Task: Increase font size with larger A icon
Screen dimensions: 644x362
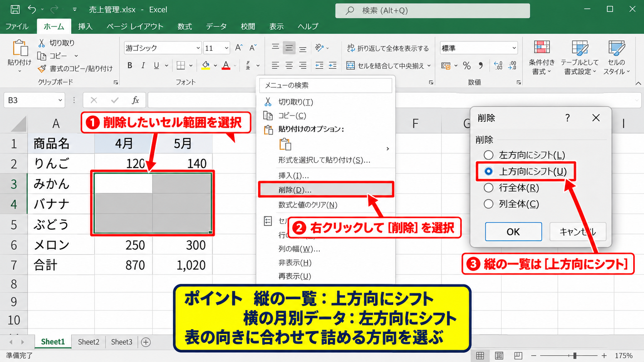Action: point(239,48)
